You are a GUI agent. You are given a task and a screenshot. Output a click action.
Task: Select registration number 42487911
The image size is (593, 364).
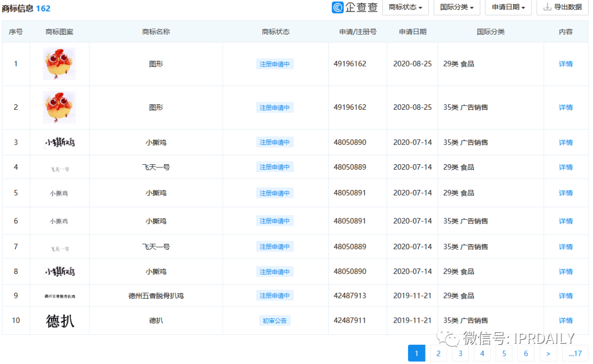[x=350, y=321]
